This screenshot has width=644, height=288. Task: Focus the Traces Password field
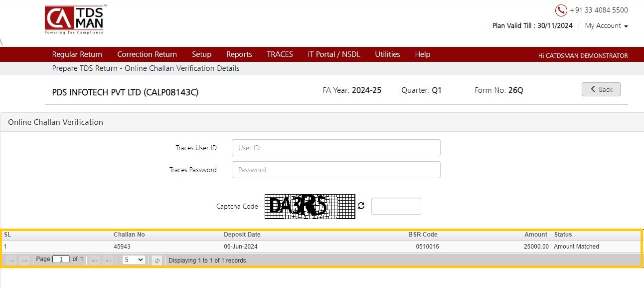tap(336, 170)
